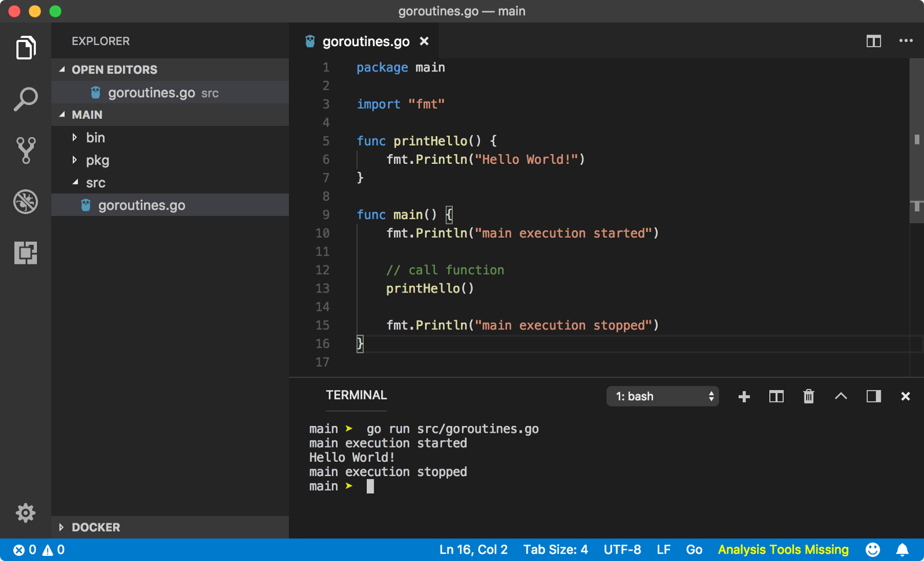This screenshot has height=561, width=924.
Task: Open the Debug view
Action: (26, 201)
